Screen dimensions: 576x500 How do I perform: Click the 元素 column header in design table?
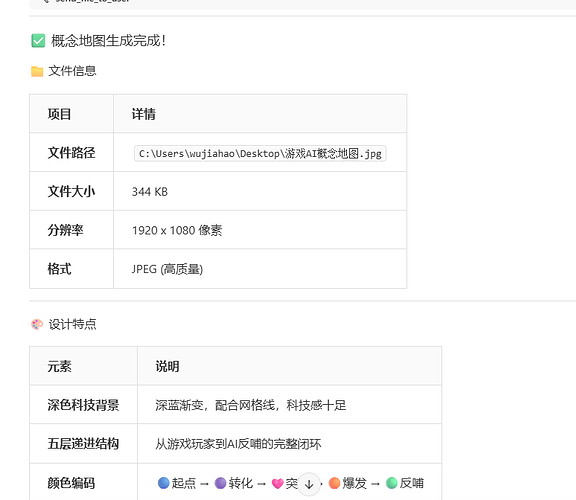[x=59, y=366]
